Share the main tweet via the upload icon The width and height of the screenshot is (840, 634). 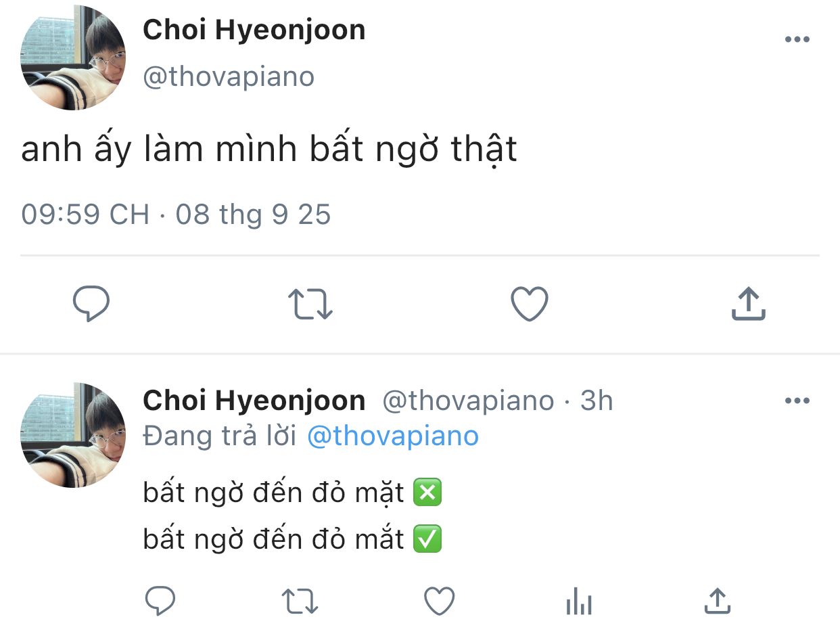[749, 304]
